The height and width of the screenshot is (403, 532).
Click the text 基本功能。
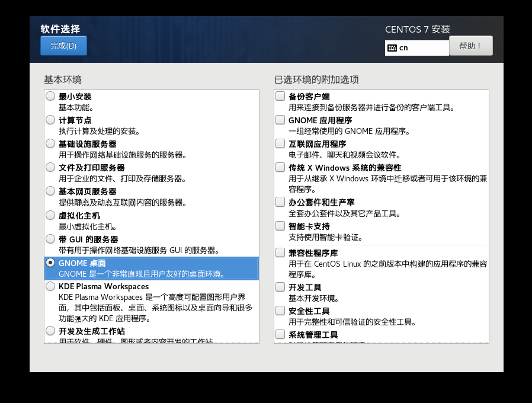(76, 108)
